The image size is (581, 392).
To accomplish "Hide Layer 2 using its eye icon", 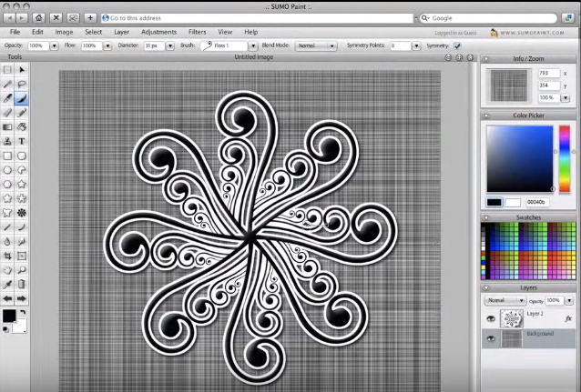I will pos(490,319).
